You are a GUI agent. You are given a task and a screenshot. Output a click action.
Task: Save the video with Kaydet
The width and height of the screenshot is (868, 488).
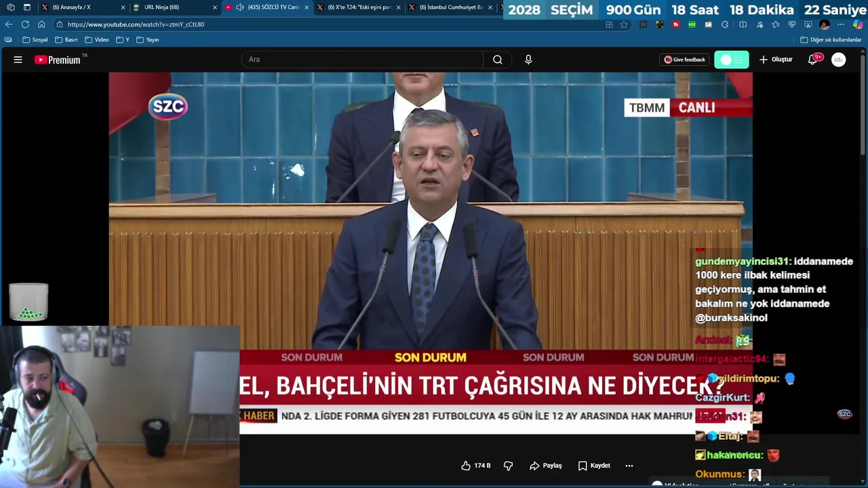click(594, 466)
